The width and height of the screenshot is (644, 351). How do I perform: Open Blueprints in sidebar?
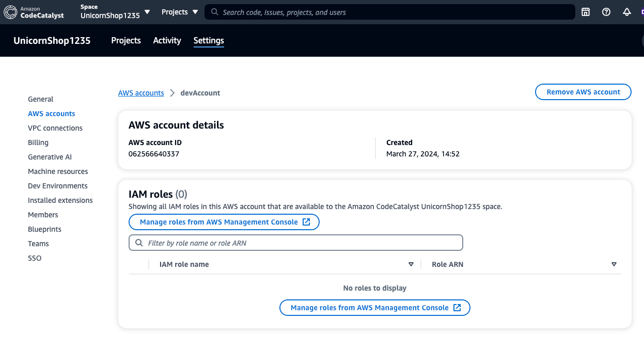pos(44,229)
